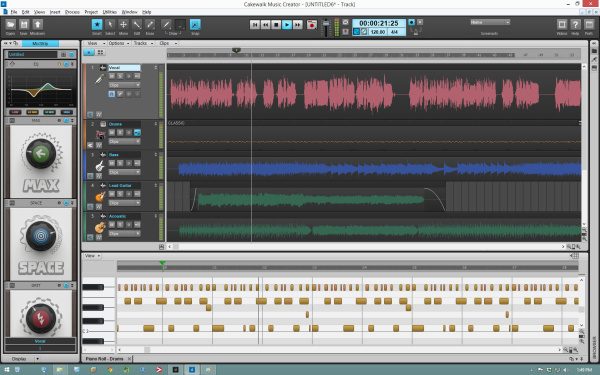The height and width of the screenshot is (375, 600).
Task: Close the Piano Roll - Drums tab
Action: (129, 359)
